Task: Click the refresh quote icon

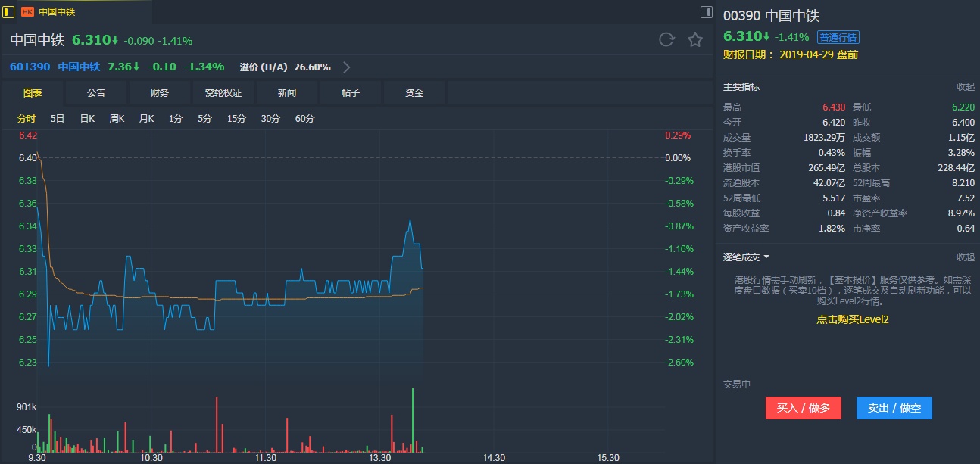Action: point(666,40)
